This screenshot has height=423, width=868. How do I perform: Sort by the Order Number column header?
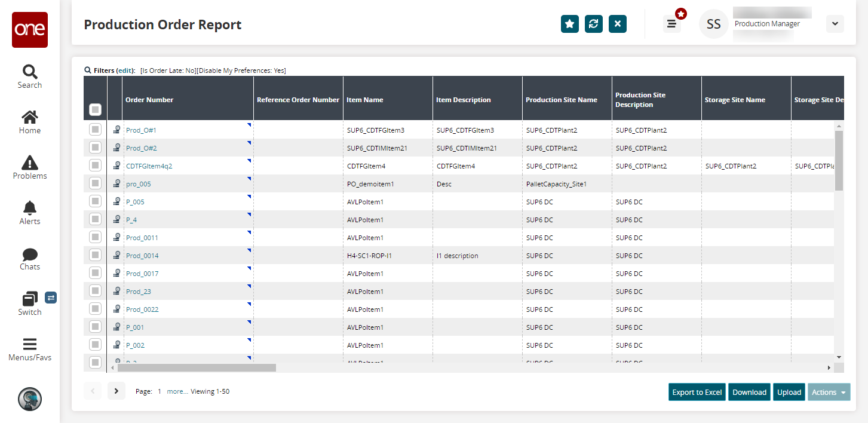point(149,100)
